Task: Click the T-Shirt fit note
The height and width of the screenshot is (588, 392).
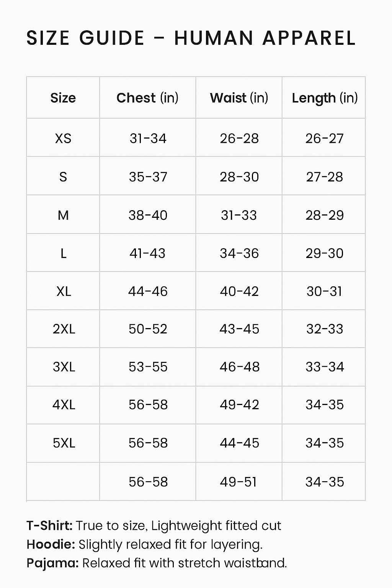Action: 154,526
